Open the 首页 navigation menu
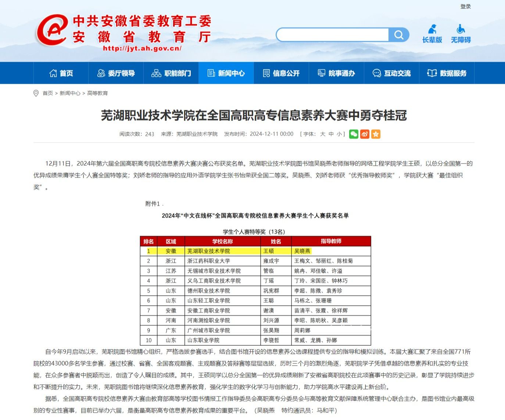This screenshot has height=420, width=505. [x=61, y=73]
